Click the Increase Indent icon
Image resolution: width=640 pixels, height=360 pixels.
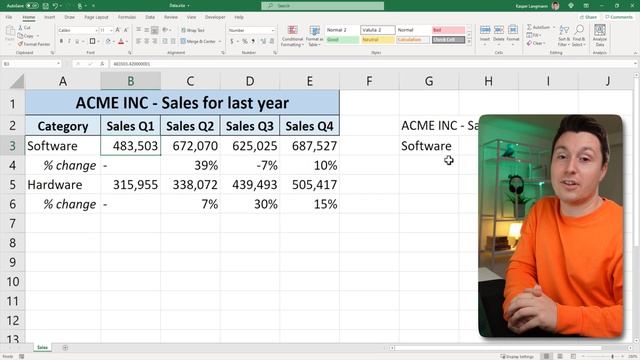click(173, 41)
